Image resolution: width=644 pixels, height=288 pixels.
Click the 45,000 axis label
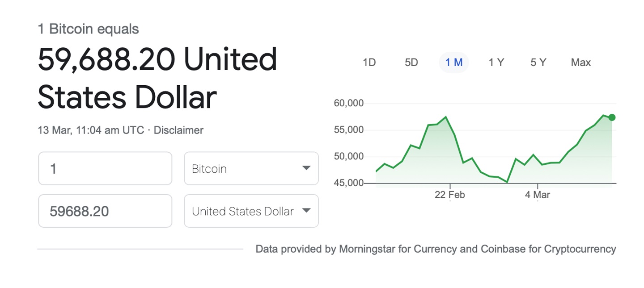click(349, 183)
